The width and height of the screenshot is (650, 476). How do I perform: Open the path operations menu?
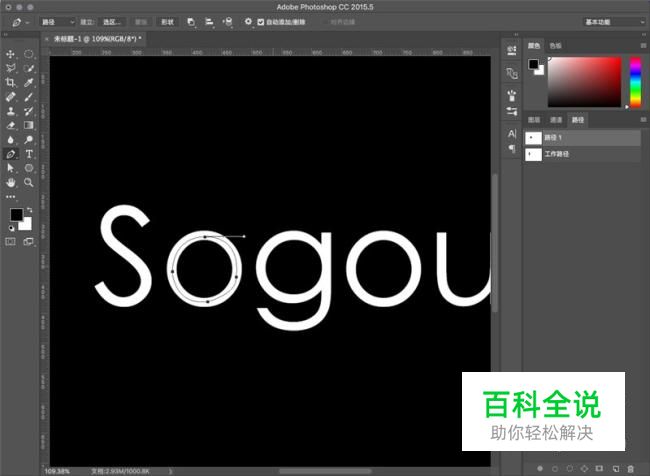(x=191, y=22)
